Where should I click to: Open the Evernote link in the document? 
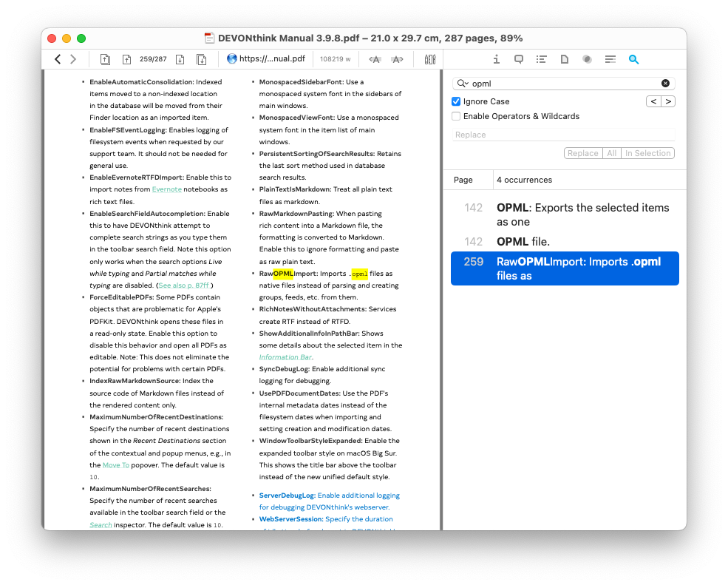(x=167, y=189)
